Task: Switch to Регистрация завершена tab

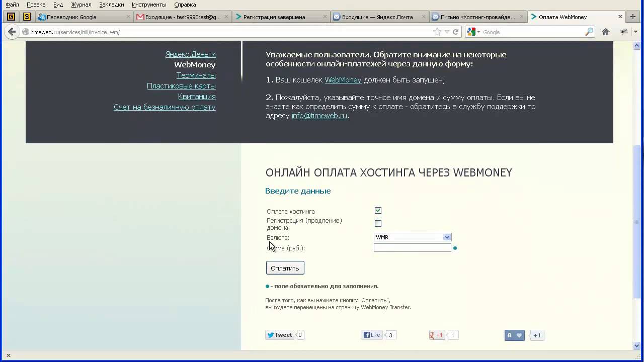Action: pos(282,17)
